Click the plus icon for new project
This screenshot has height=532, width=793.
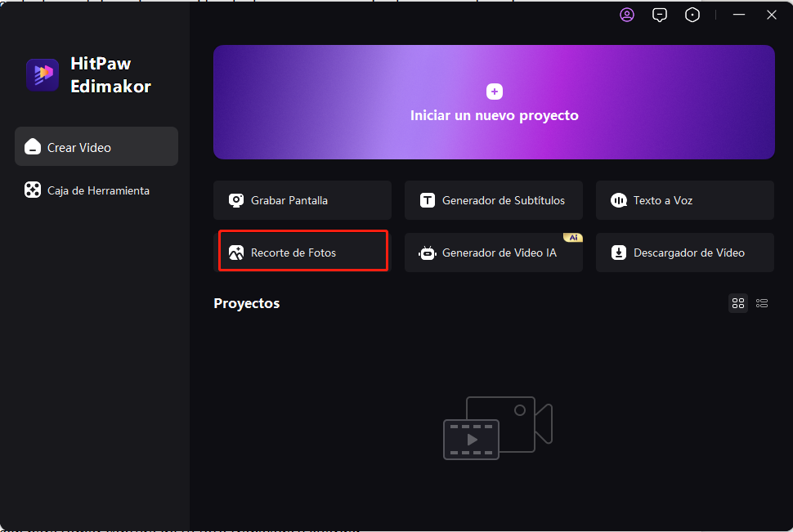pyautogui.click(x=494, y=92)
